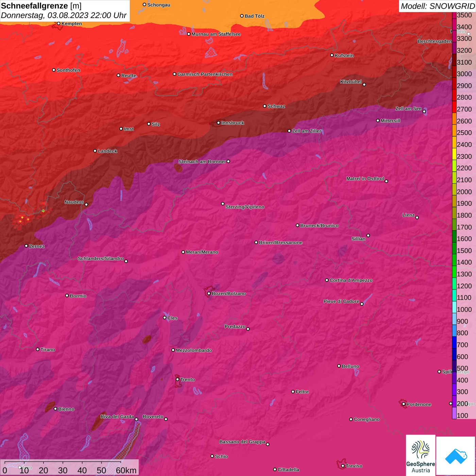Image resolution: width=476 pixels, height=476 pixels.
Task: Click the "2700" legend value
Action: tap(464, 109)
